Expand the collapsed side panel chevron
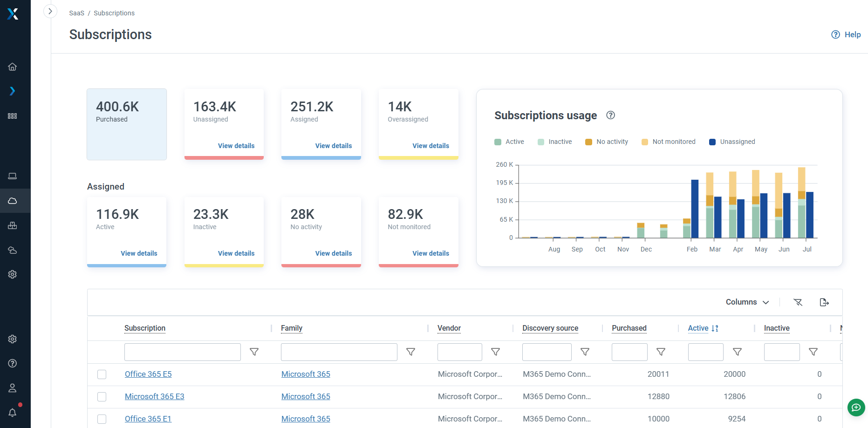 tap(50, 11)
